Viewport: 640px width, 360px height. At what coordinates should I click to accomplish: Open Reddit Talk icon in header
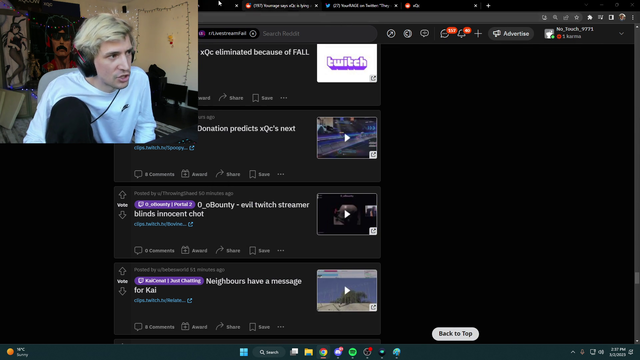coord(424,33)
